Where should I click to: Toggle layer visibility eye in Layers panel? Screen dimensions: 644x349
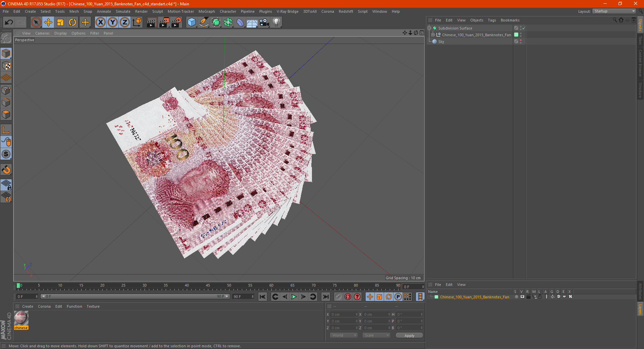[522, 297]
